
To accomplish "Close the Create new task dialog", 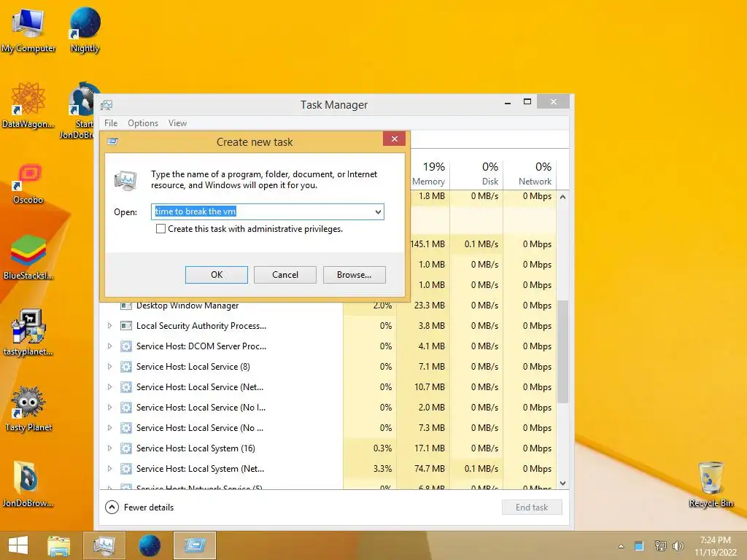I will 394,139.
